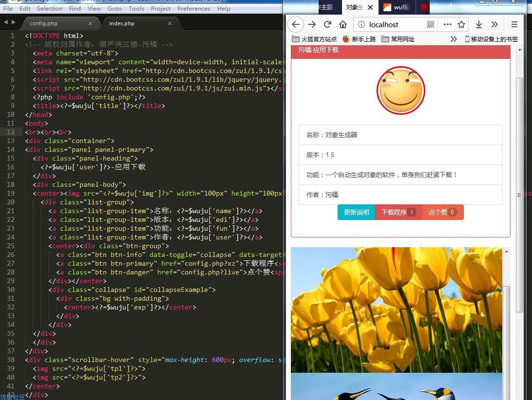Open the Edit menu in Sublime Text
532x400 pixels.
(25, 8)
